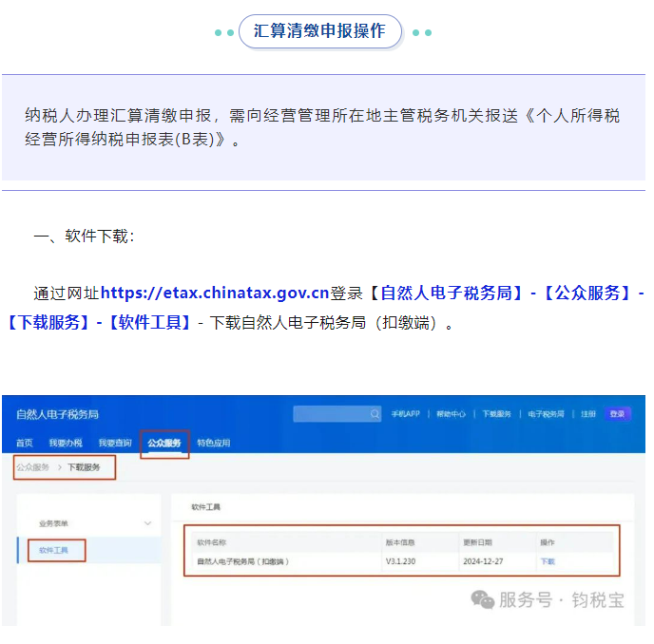Click the 汇算清缴申报操作 heading badge
The width and height of the screenshot is (654, 644).
320,31
